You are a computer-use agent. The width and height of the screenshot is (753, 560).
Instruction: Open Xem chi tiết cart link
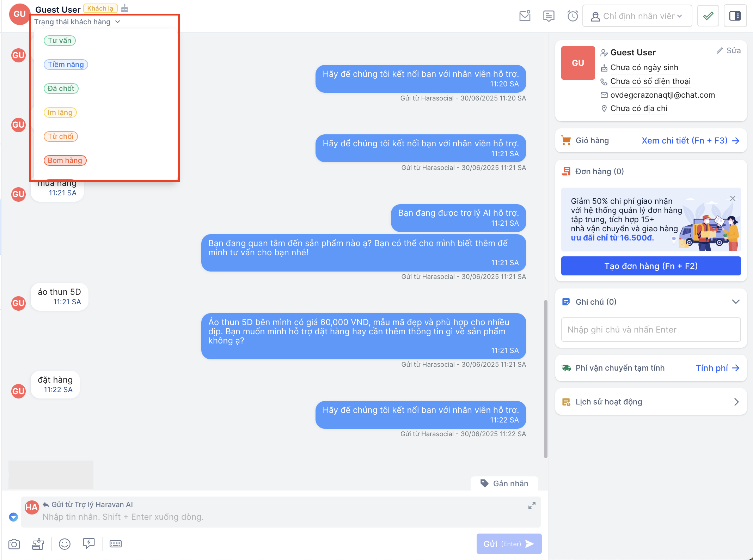click(690, 141)
